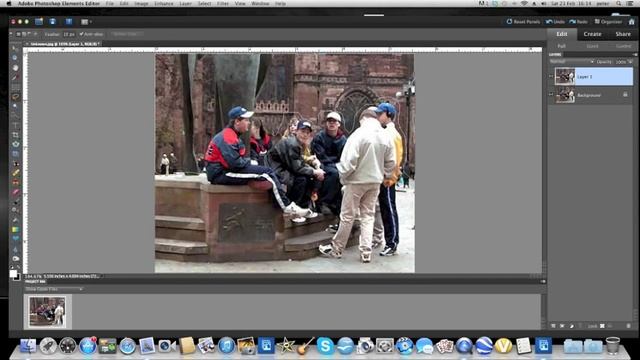Choose Add to Selection mode
640x360 pixels.
24,34
